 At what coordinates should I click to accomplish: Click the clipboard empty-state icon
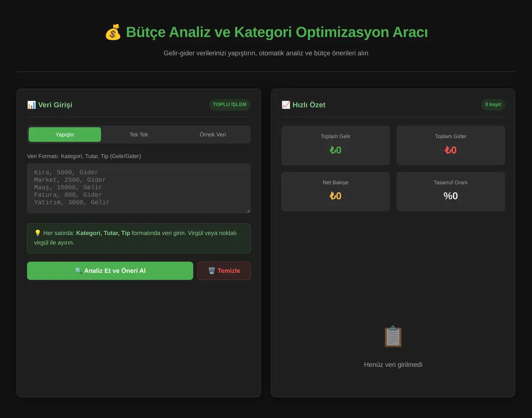(393, 337)
